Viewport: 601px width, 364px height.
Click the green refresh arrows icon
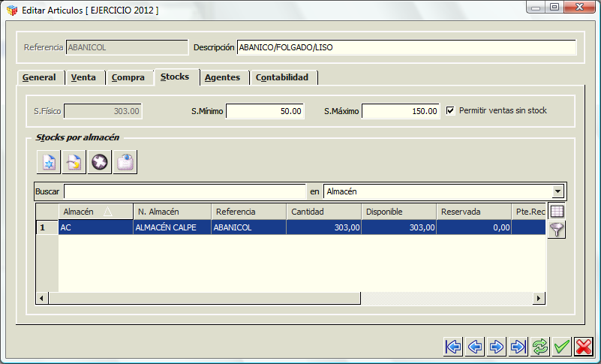540,347
